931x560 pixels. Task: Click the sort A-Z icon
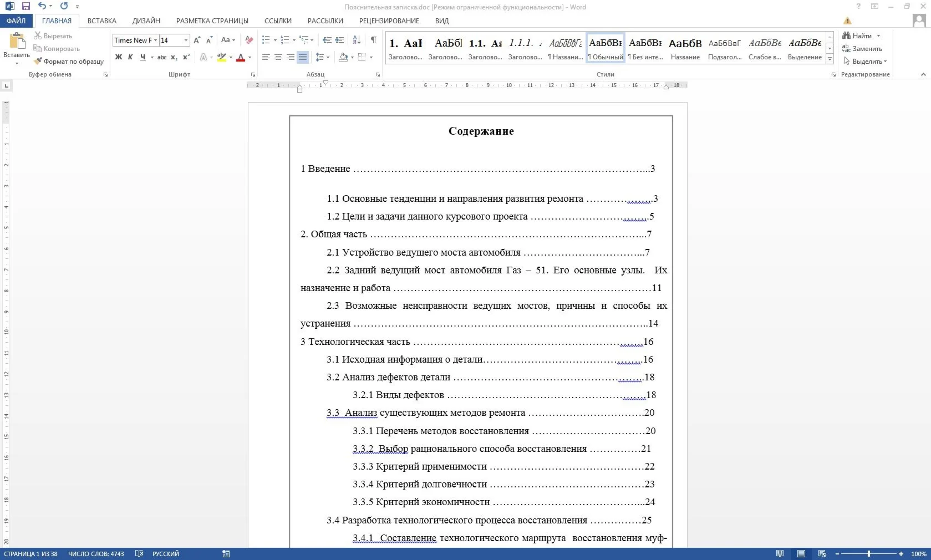[x=357, y=40]
